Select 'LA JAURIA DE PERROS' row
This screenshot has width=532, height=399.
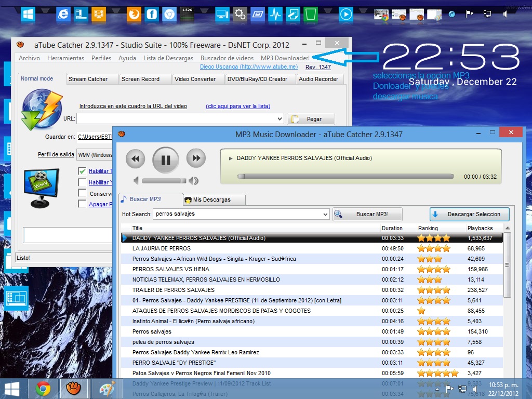pyautogui.click(x=312, y=248)
